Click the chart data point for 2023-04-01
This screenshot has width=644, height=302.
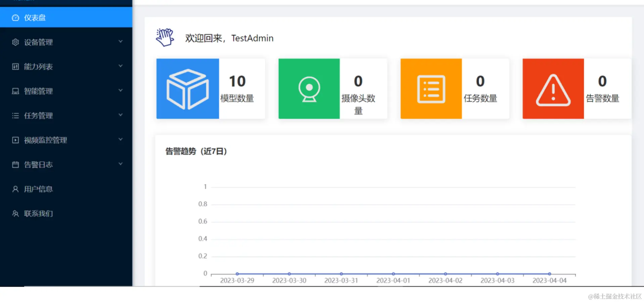coord(393,274)
